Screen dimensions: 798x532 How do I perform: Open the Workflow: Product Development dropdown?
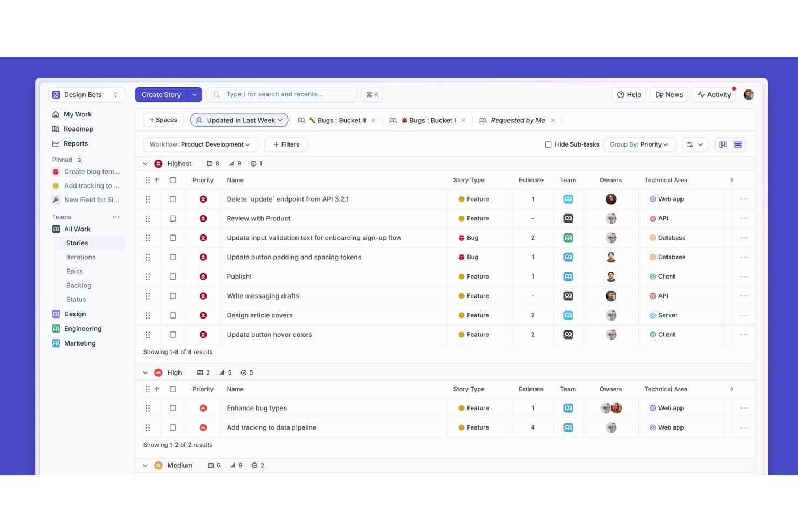click(201, 144)
